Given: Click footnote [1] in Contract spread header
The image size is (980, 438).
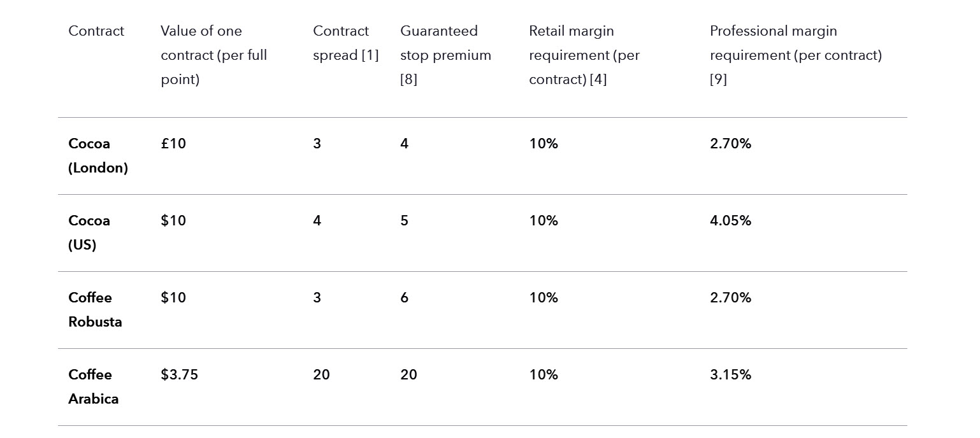Looking at the screenshot, I should coord(370,55).
